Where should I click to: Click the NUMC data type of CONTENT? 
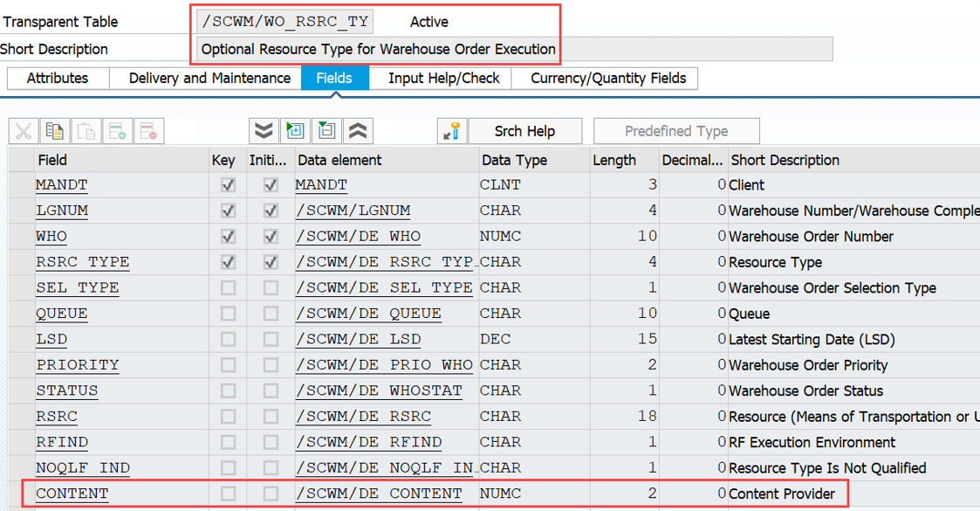500,494
